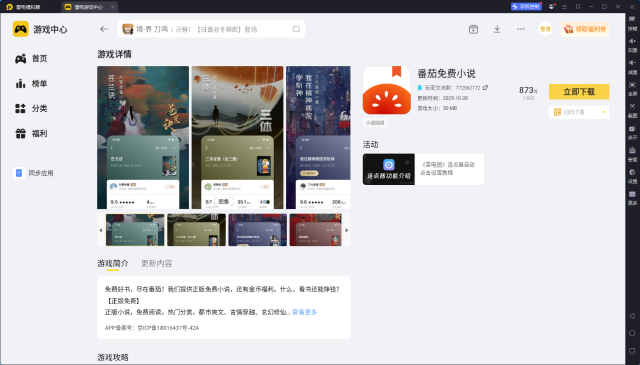Expand the 扫码下载 dropdown
Image resolution: width=640 pixels, height=365 pixels.
[604, 112]
